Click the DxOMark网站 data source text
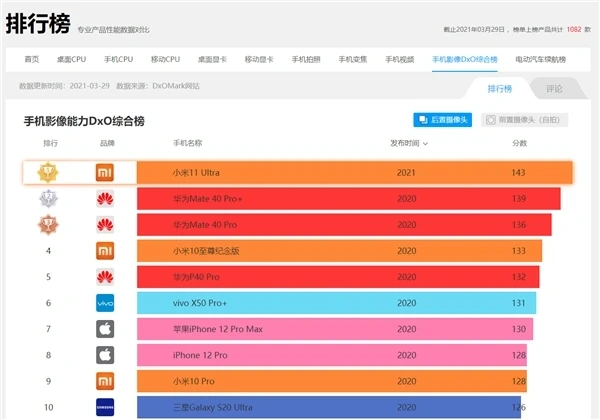 click(x=176, y=86)
